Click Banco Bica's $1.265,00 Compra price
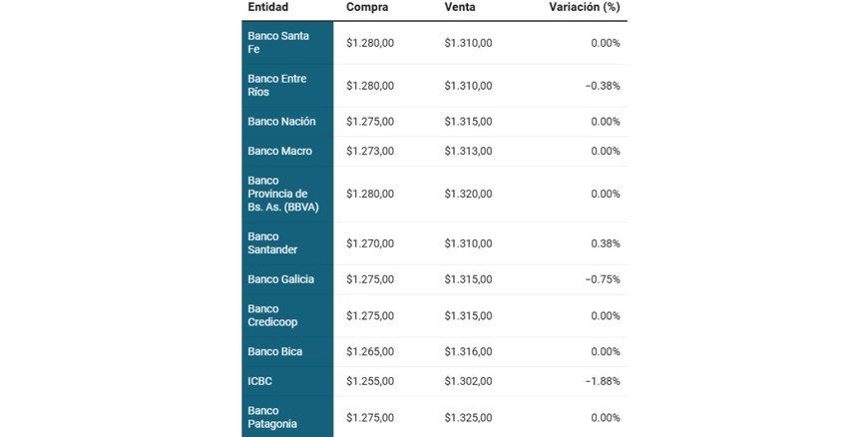 pyautogui.click(x=370, y=351)
